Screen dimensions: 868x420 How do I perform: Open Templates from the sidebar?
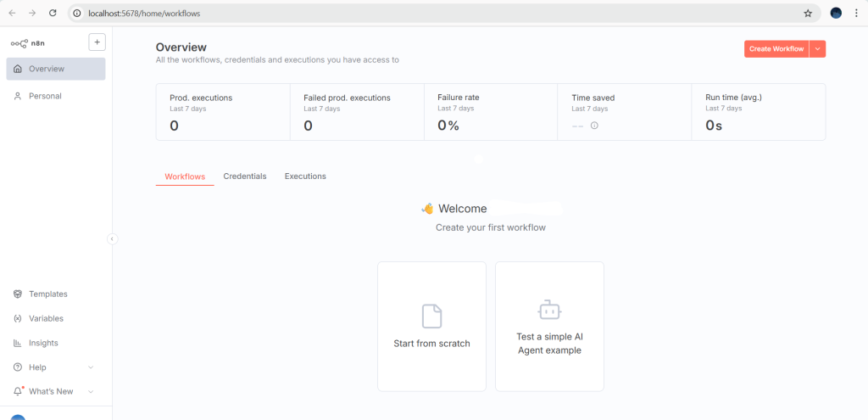coord(47,294)
